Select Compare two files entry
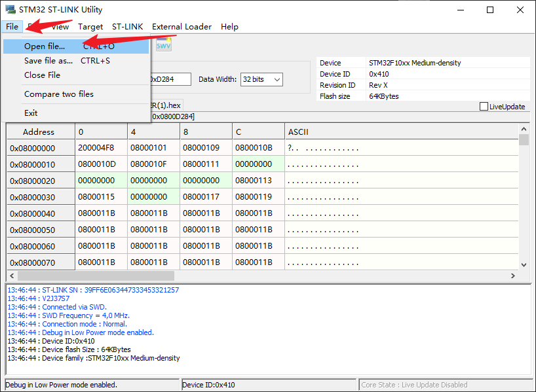This screenshot has height=392, width=536. 76,94
